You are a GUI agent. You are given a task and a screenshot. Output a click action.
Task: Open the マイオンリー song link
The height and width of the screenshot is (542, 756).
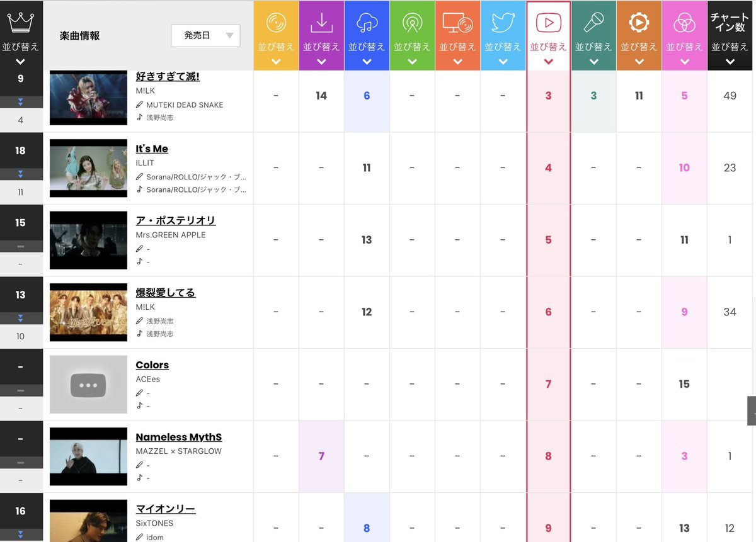pyautogui.click(x=166, y=509)
